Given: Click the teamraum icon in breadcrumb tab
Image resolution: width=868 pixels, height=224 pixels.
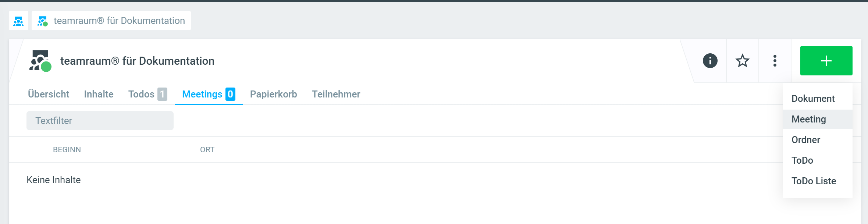Looking at the screenshot, I should (43, 21).
